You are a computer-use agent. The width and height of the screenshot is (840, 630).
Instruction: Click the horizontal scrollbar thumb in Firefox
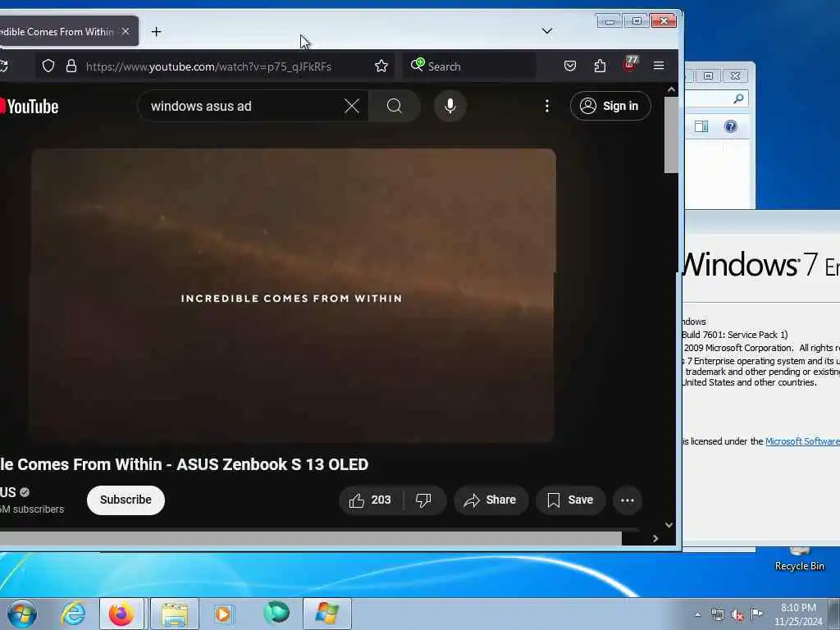tap(311, 538)
